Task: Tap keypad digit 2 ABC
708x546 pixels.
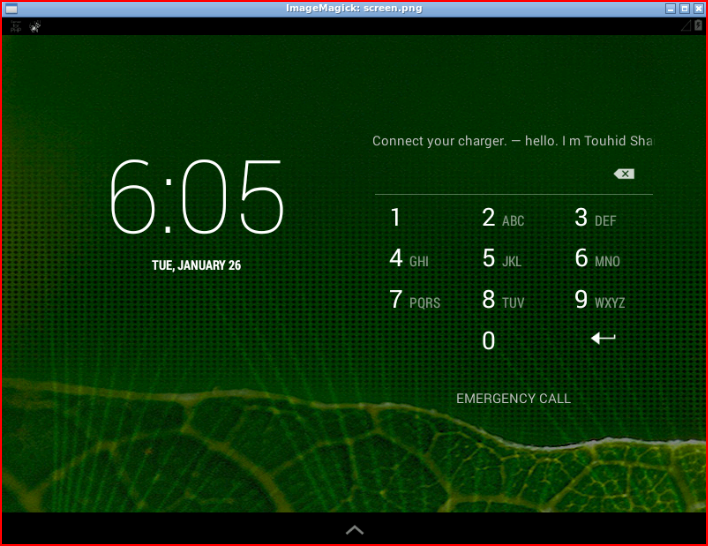Action: click(503, 218)
